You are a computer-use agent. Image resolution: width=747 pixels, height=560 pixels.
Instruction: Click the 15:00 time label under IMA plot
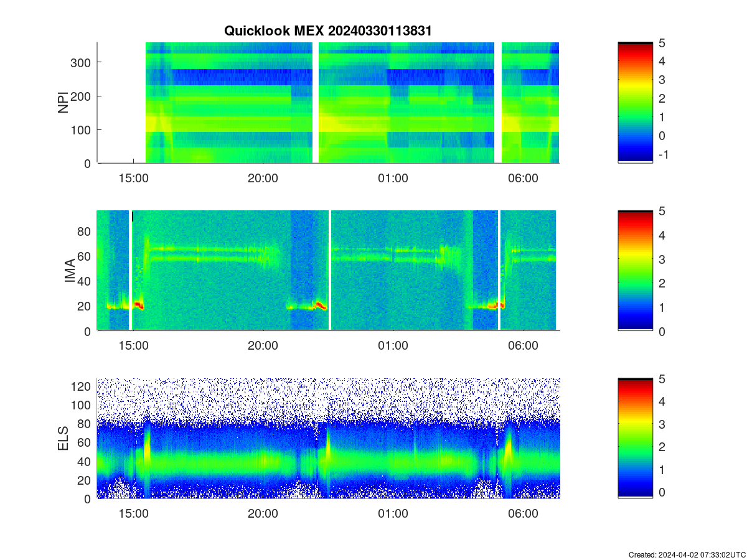(x=133, y=346)
